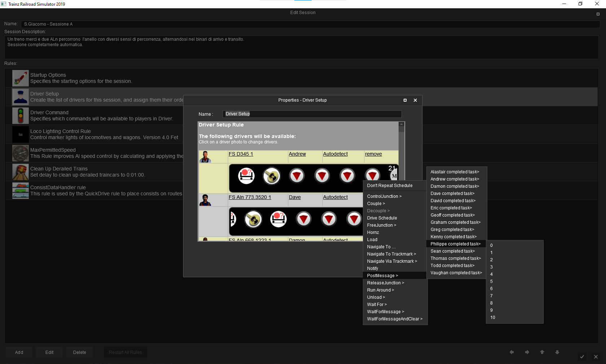Open Kenny completed task submenu
Viewport: 606px width, 364px height.
[453, 237]
